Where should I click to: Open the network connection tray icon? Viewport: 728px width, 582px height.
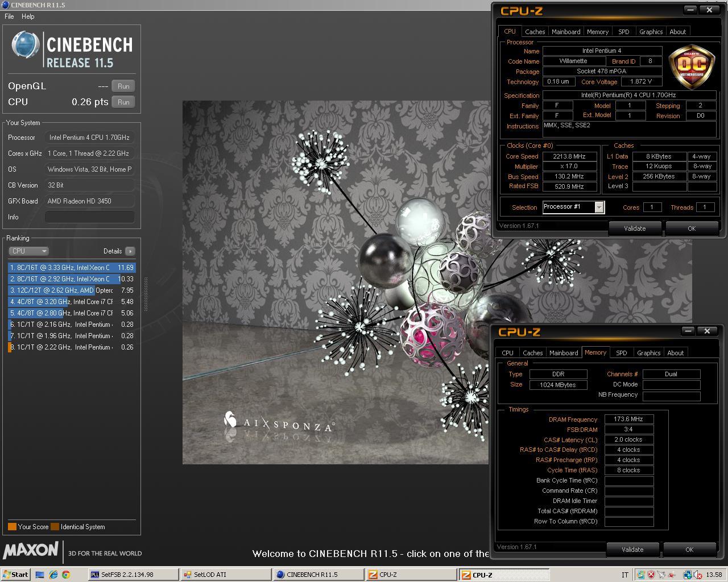click(x=687, y=575)
